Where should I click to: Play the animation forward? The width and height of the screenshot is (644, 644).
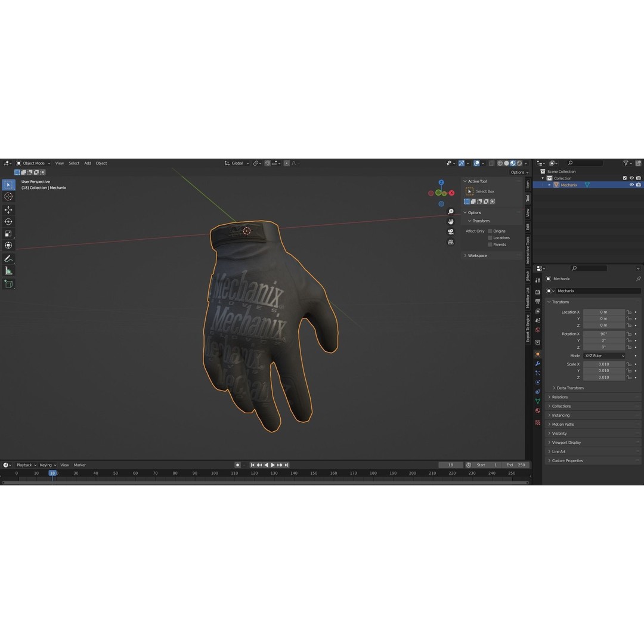[273, 465]
